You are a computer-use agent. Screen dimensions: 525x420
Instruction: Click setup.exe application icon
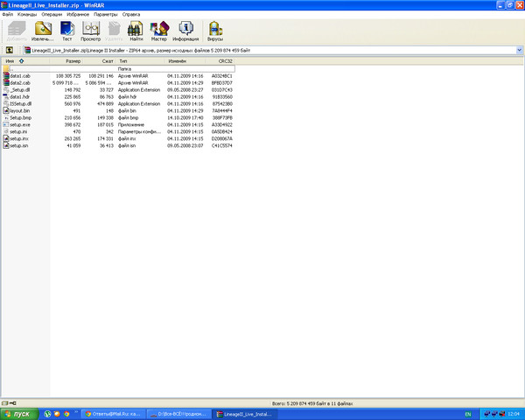[6, 124]
